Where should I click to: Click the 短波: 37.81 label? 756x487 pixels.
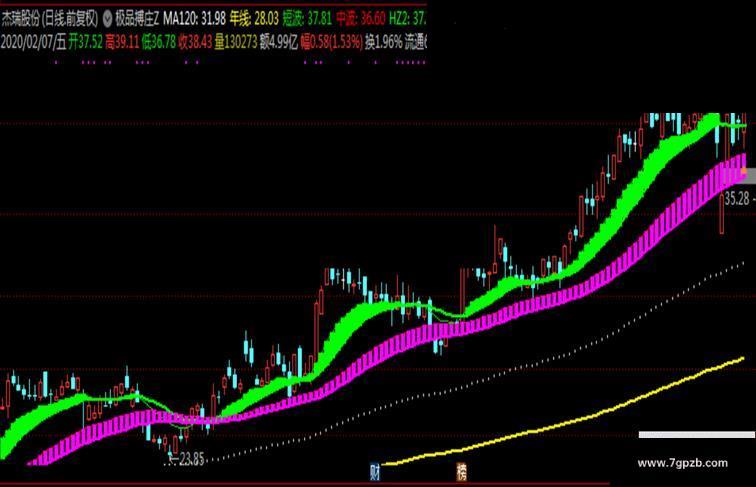tap(307, 19)
